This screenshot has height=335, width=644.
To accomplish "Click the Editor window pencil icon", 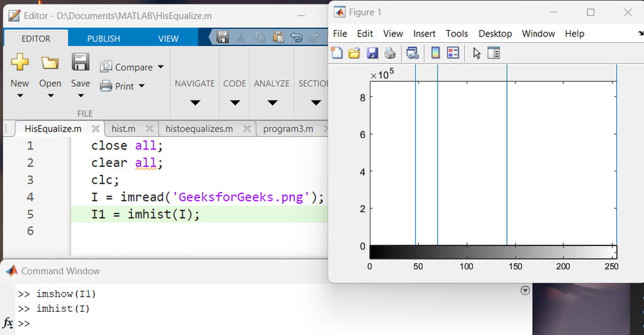I will (14, 16).
